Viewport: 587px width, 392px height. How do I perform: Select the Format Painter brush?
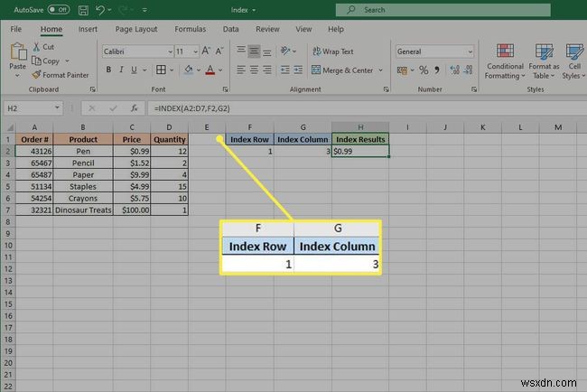coord(36,75)
